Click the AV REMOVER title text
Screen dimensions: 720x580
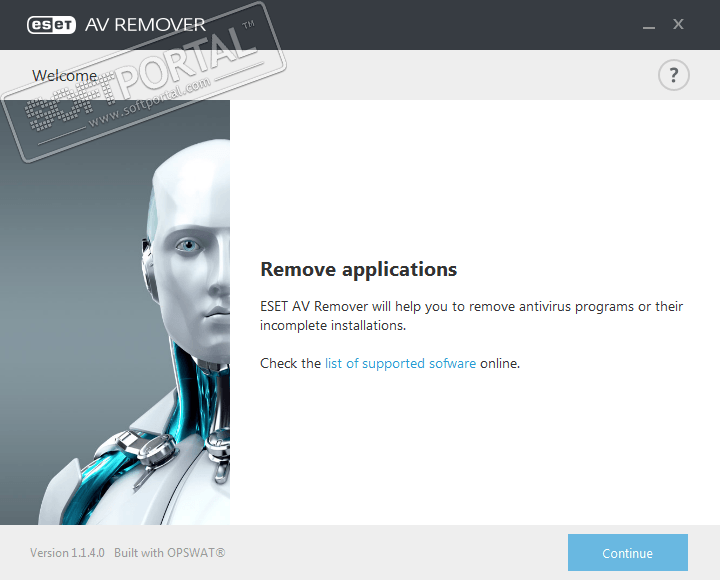145,25
